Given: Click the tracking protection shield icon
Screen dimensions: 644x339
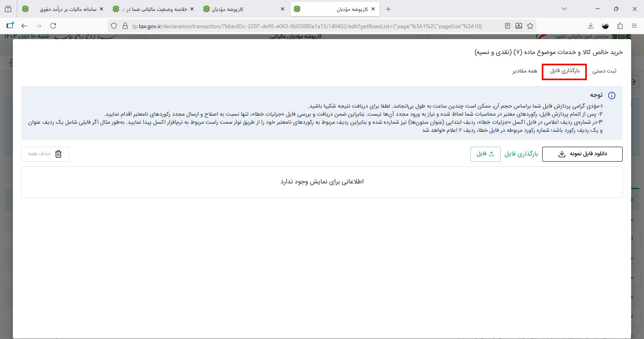Looking at the screenshot, I should 114,26.
